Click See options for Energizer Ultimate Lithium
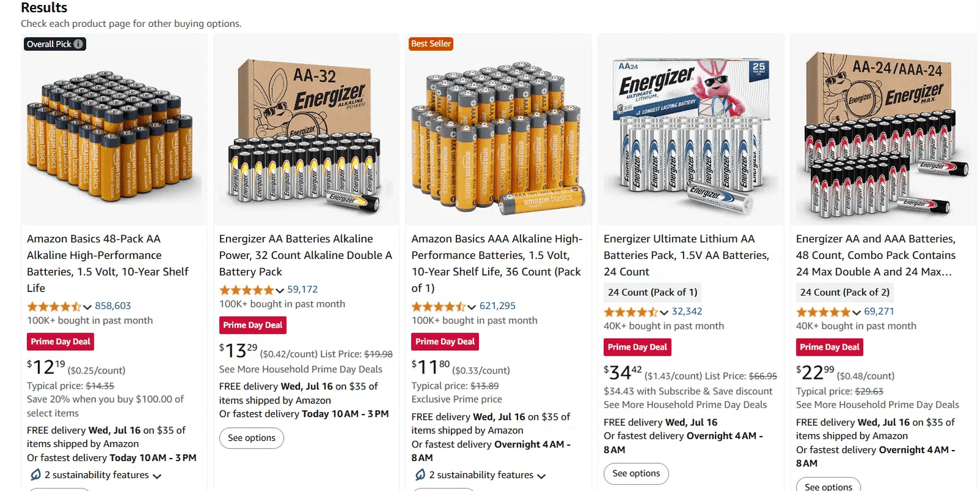The height and width of the screenshot is (491, 980). [636, 473]
